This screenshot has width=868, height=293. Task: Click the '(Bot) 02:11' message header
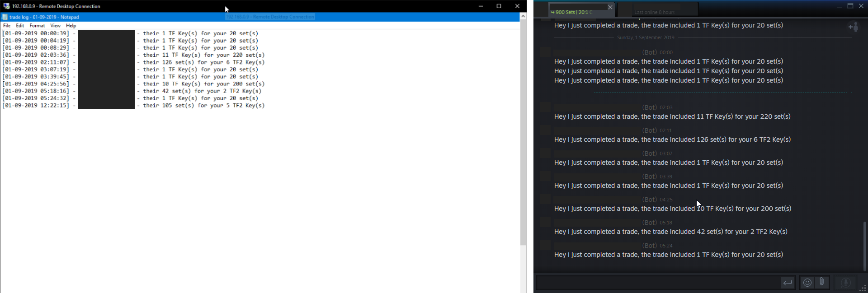point(657,130)
